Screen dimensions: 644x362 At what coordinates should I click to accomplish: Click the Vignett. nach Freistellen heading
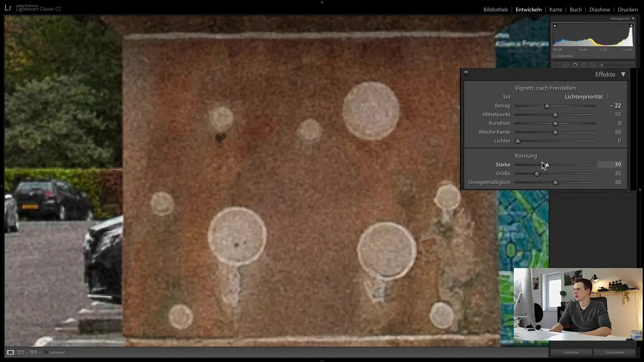pyautogui.click(x=545, y=88)
